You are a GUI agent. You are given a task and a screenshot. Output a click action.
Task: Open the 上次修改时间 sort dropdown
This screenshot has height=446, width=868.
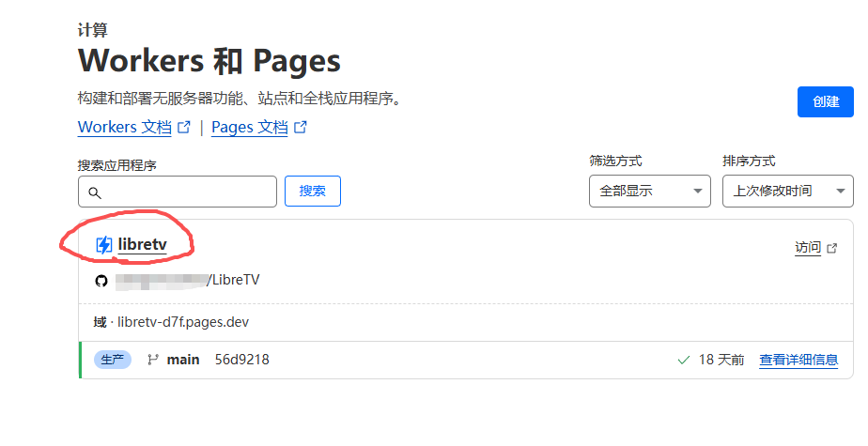[x=786, y=191]
